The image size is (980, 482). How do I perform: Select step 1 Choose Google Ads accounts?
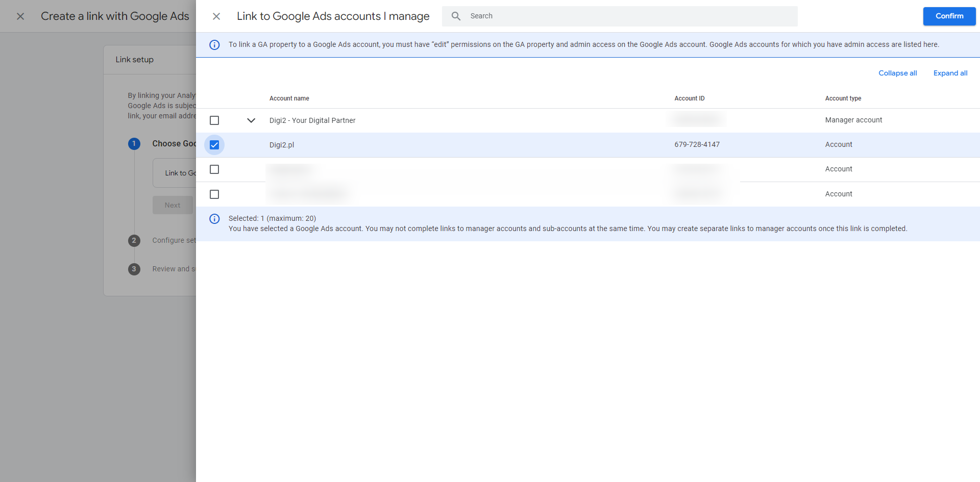click(162, 144)
